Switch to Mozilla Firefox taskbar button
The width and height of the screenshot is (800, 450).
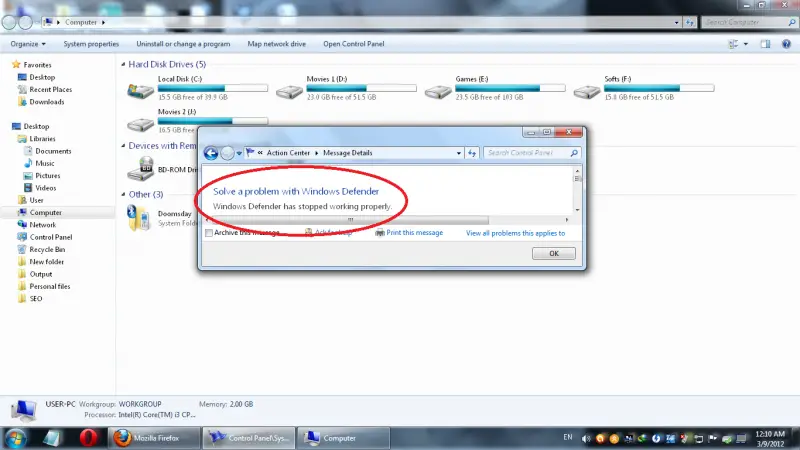(x=155, y=438)
